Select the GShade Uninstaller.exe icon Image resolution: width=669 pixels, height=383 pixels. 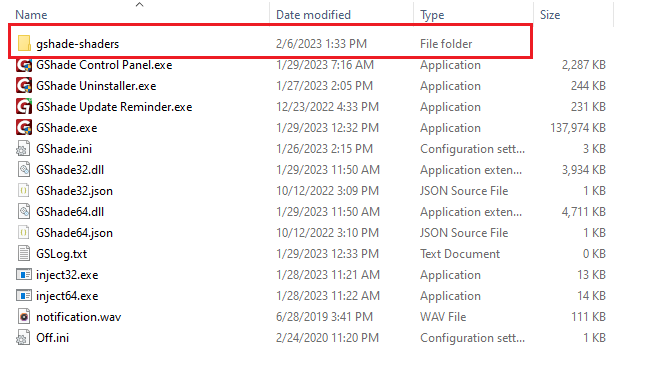pyautogui.click(x=24, y=86)
